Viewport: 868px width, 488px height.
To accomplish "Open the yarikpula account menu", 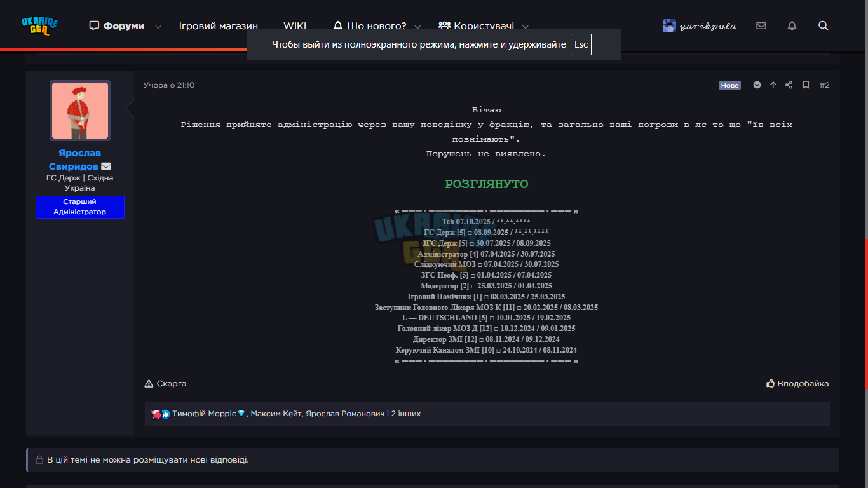I will pyautogui.click(x=700, y=26).
